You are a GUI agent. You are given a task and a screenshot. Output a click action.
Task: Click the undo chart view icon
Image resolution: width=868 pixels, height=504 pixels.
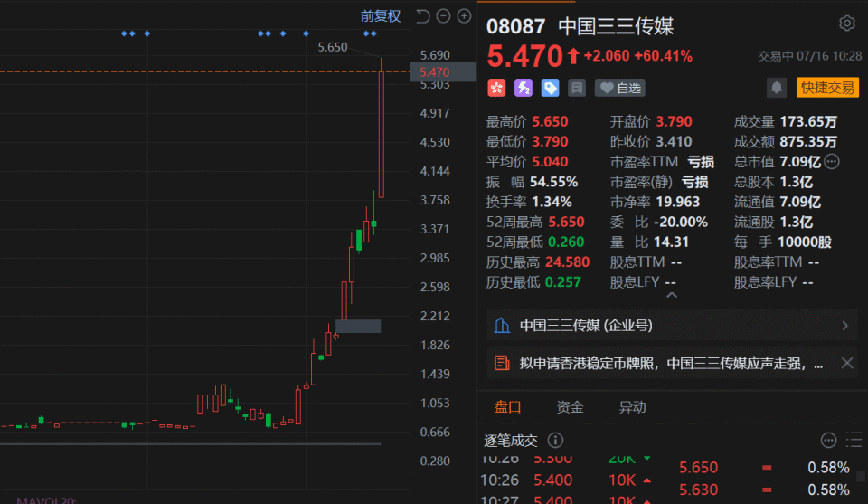pos(422,16)
